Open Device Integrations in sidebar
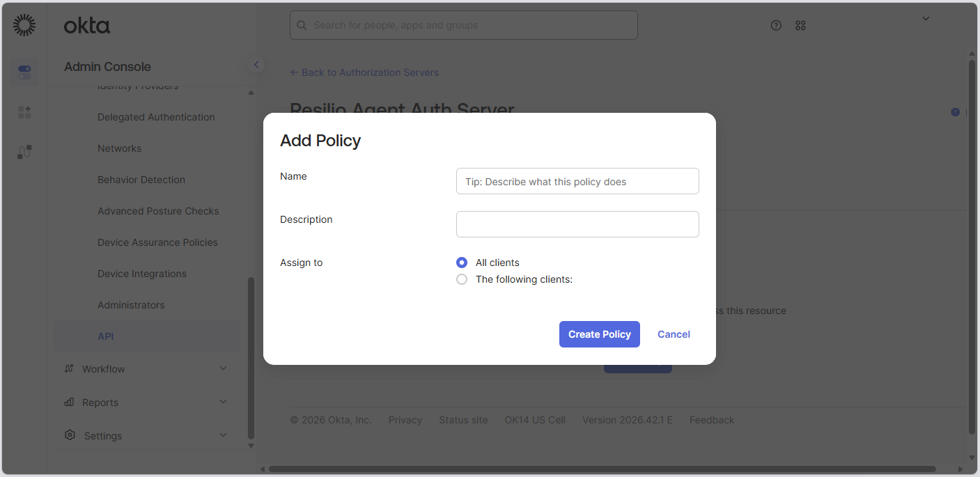Screen dimensions: 980x477 [x=142, y=274]
